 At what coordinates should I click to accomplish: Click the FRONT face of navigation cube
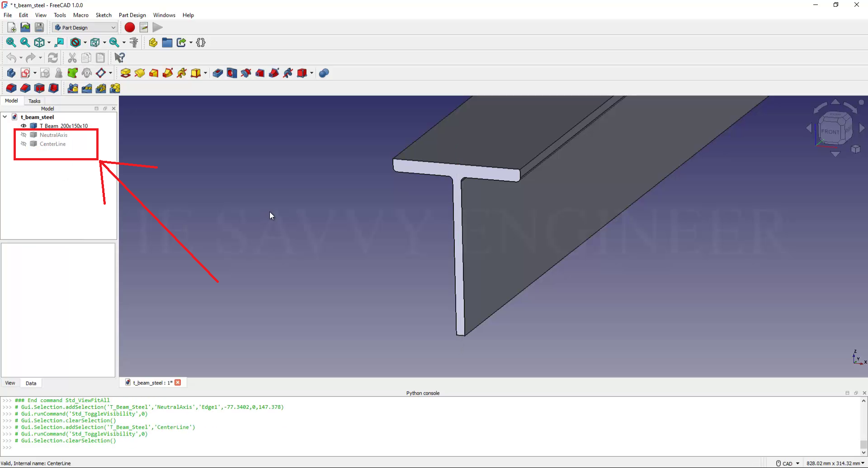pyautogui.click(x=830, y=131)
